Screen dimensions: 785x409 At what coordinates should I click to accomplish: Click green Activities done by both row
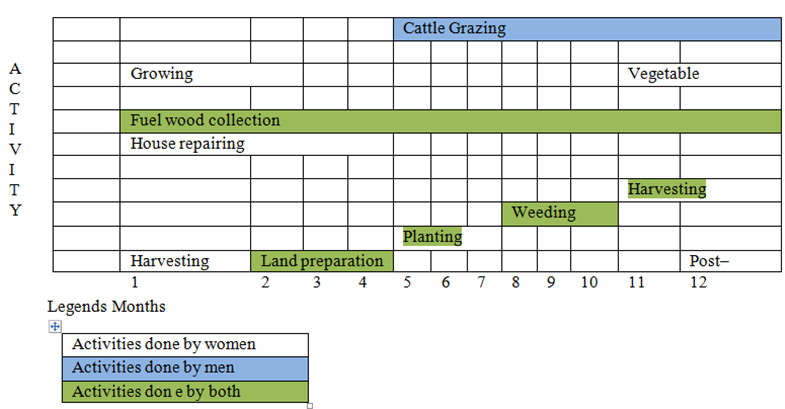186,391
